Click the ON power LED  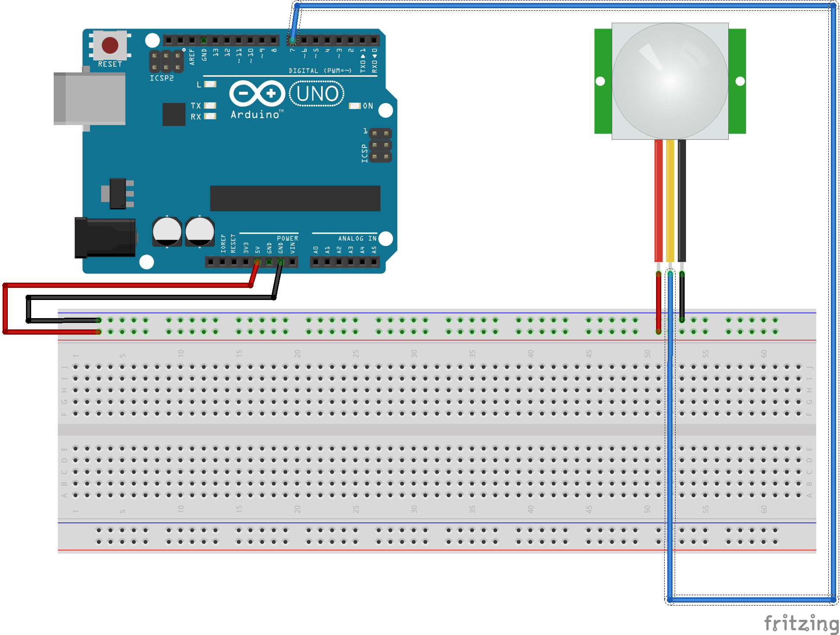click(x=355, y=106)
